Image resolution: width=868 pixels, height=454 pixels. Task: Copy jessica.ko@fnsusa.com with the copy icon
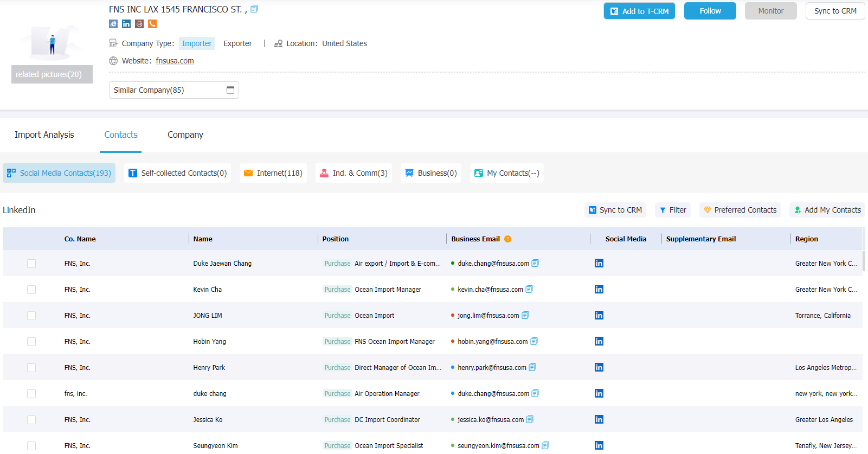pos(530,419)
